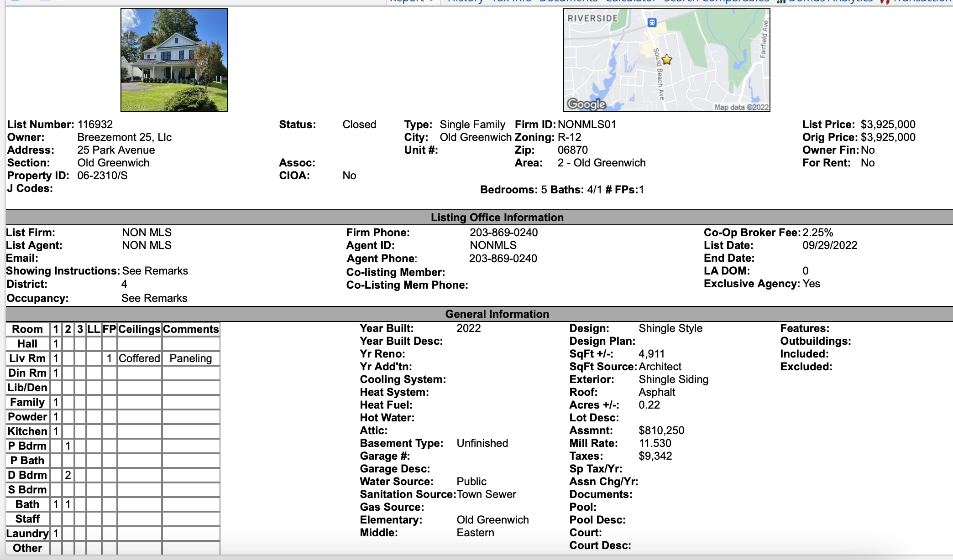
Task: Click the Listing Office Information section header
Action: point(497,218)
